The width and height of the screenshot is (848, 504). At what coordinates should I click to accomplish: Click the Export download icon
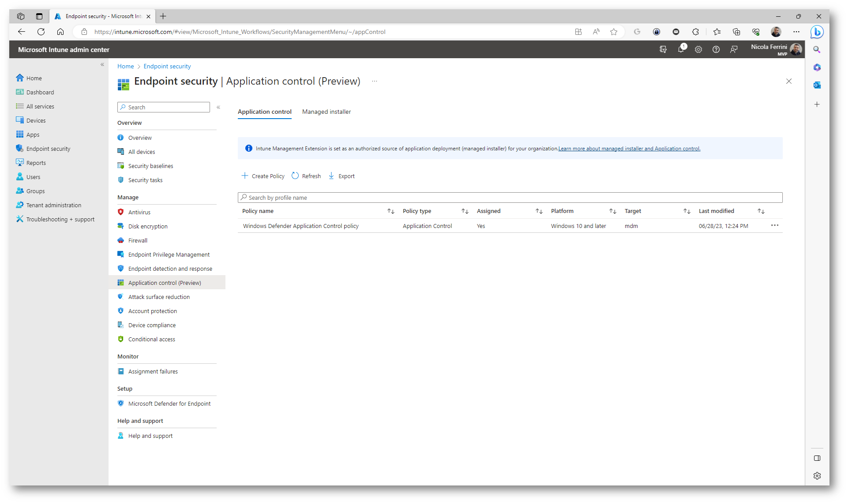[x=331, y=176]
